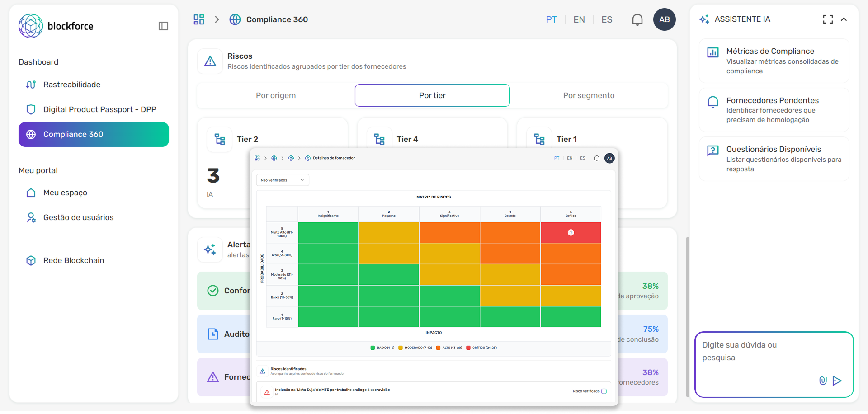Open the AB user avatar menu in main header
This screenshot has width=868, height=414.
click(665, 19)
